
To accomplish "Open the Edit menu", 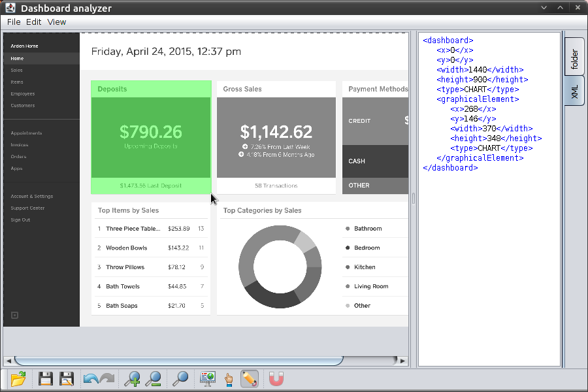I will (x=34, y=22).
